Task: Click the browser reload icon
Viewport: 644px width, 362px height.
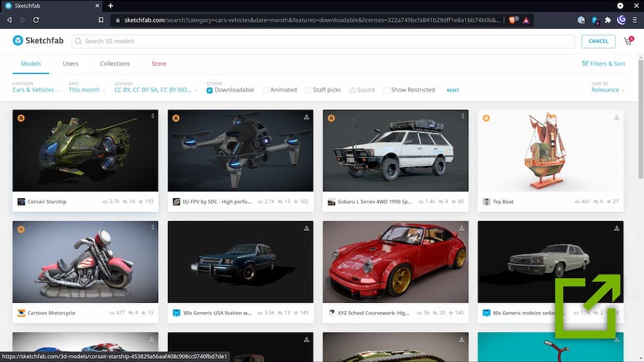Action: pos(36,20)
